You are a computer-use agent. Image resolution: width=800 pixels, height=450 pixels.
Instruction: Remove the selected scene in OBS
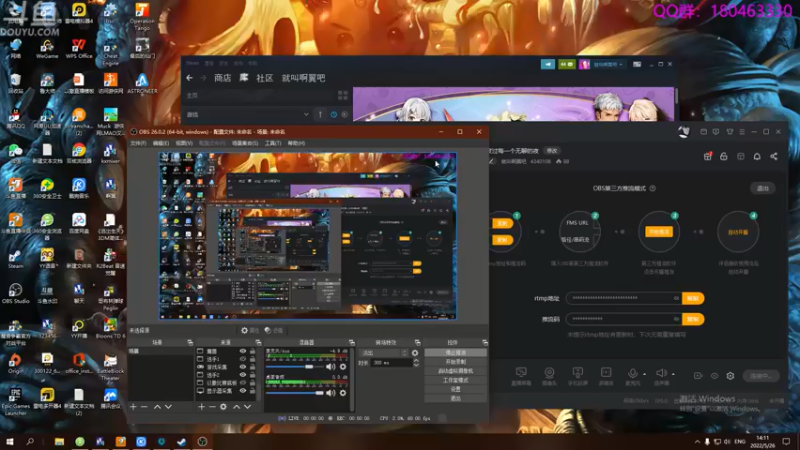[x=144, y=407]
